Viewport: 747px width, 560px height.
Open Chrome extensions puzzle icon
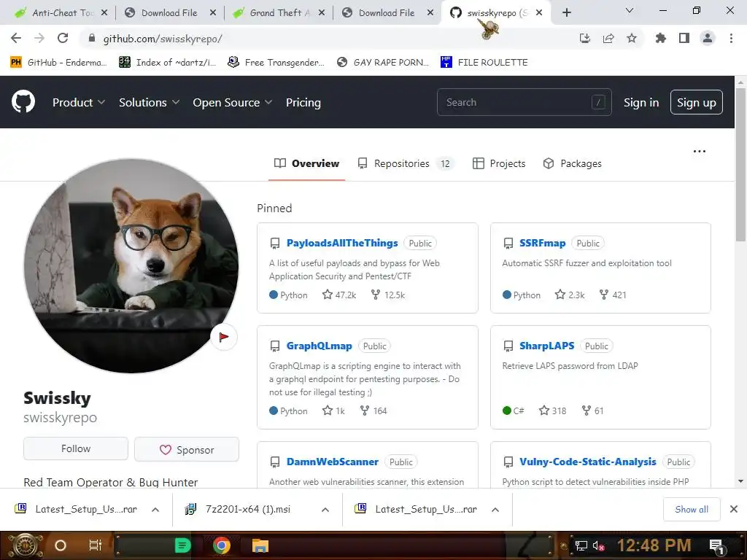(660, 39)
